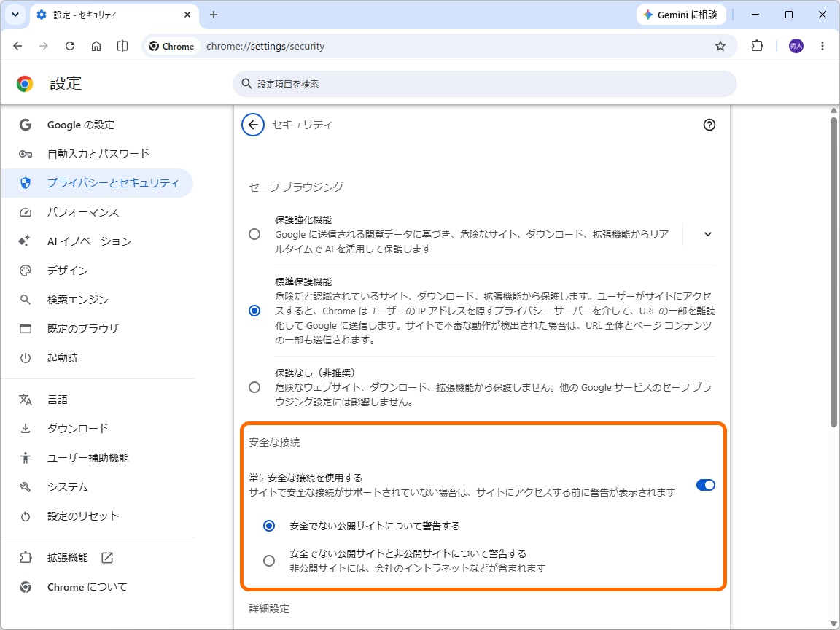Click the shield icon in sidebar
The height and width of the screenshot is (630, 840).
(x=26, y=183)
